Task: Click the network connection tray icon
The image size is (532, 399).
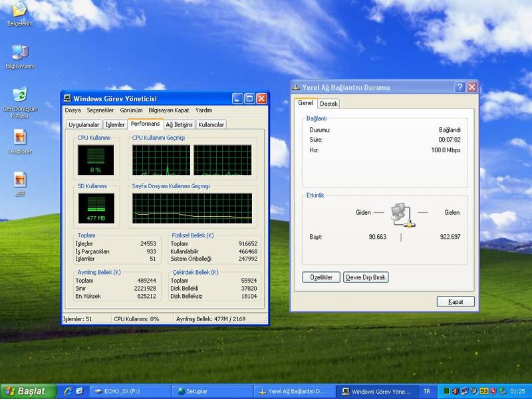Action: coord(464,391)
